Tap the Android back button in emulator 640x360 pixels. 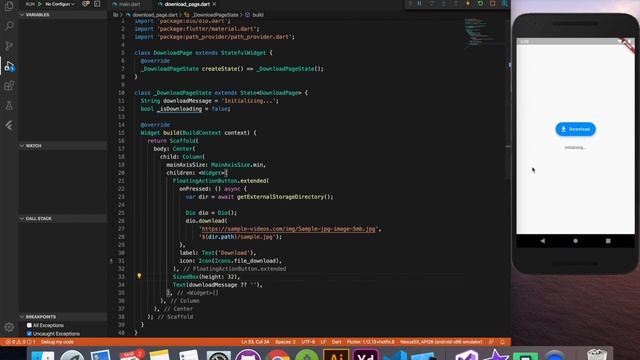tap(542, 241)
